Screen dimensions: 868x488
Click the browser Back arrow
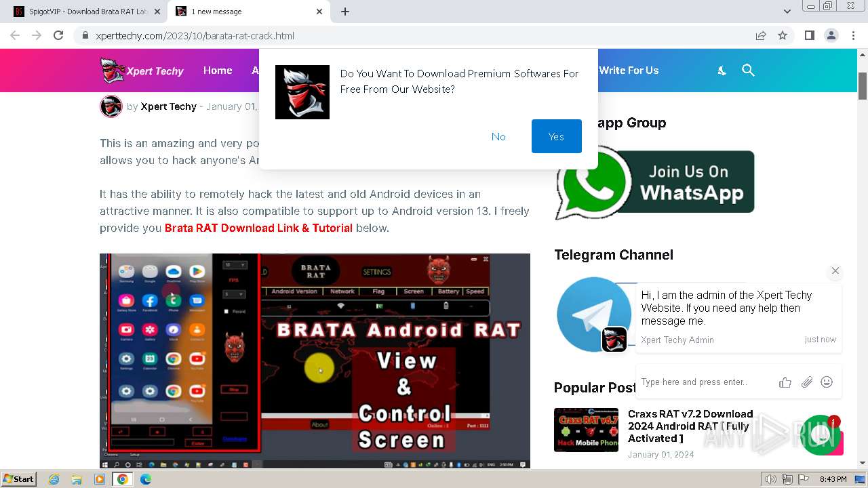15,35
